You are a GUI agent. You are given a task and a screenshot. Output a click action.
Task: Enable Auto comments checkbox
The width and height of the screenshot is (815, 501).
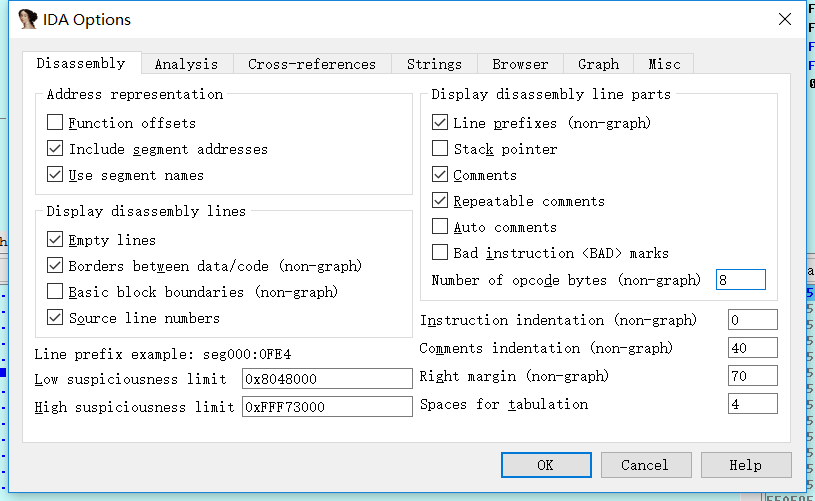coord(440,227)
